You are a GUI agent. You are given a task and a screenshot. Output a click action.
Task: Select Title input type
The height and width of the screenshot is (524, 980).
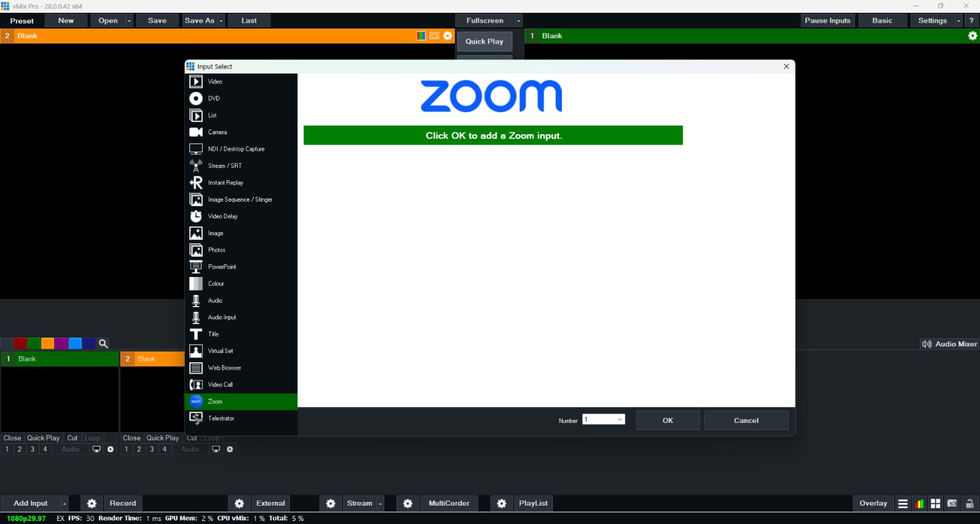tap(241, 334)
